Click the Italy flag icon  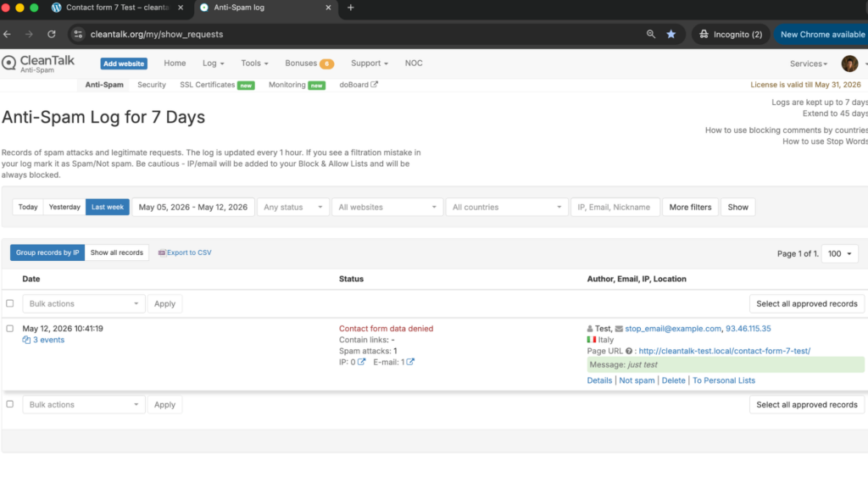pos(591,340)
